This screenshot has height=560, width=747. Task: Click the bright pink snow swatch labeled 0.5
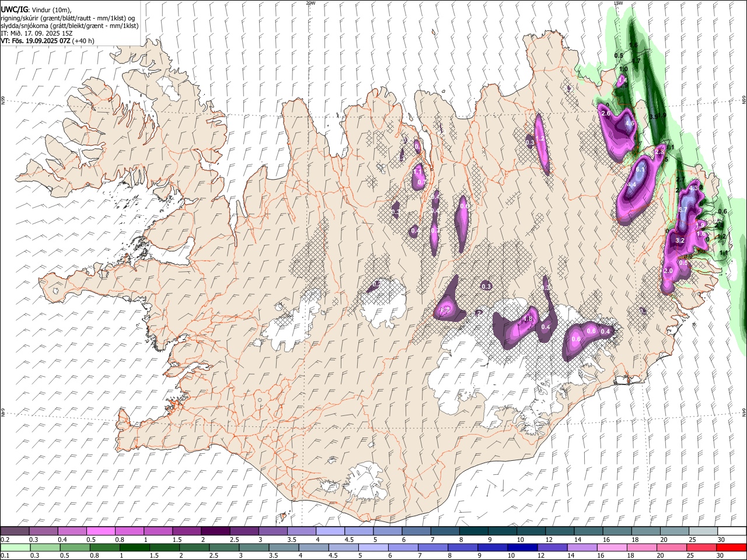[100, 531]
